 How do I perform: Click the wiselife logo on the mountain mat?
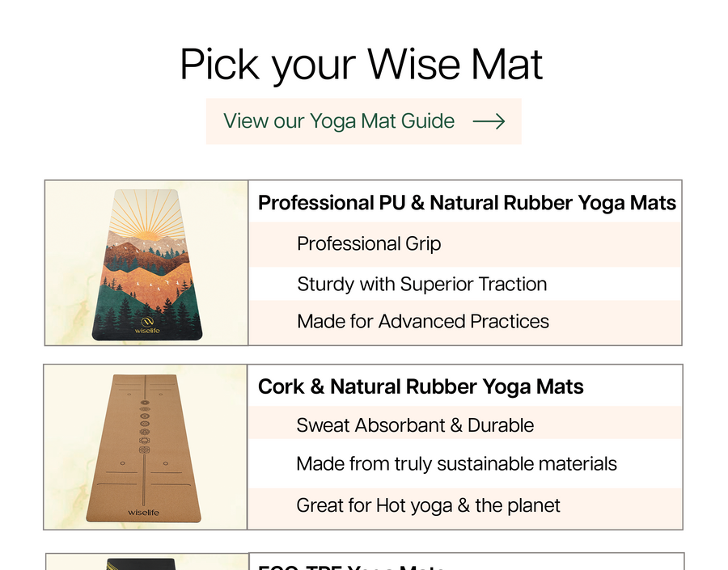(x=147, y=325)
